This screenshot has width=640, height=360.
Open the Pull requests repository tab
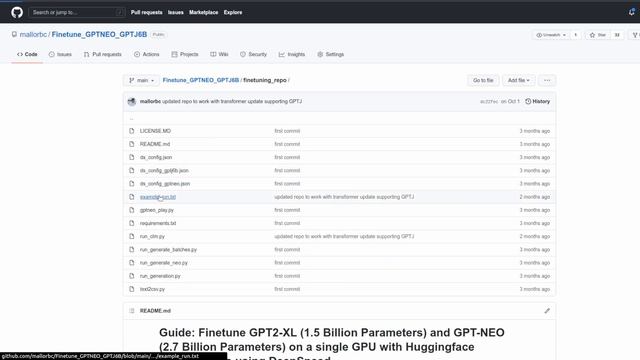102,54
